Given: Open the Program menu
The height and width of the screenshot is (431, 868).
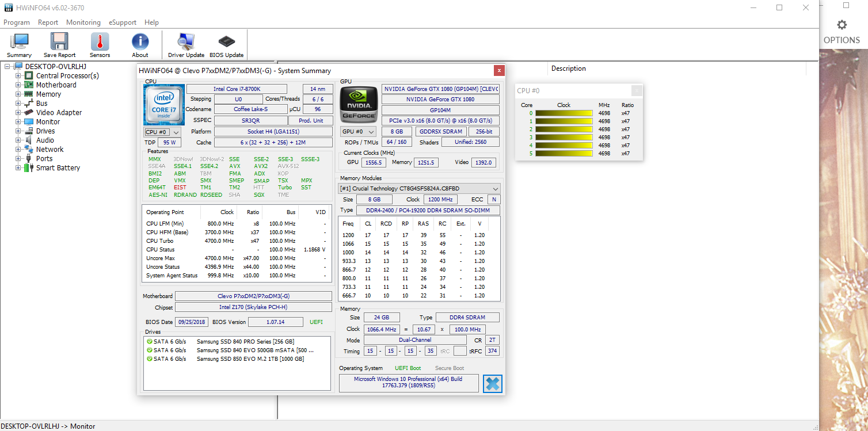Looking at the screenshot, I should tap(17, 22).
